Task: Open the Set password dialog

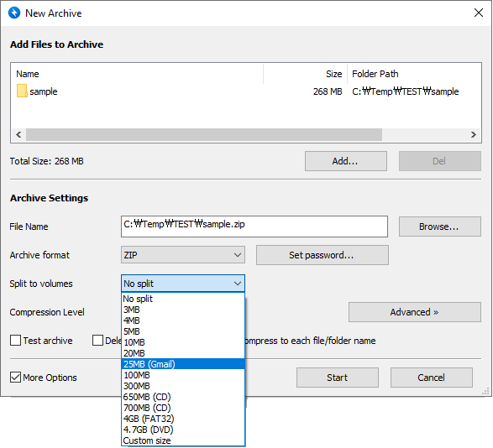Action: 323,255
